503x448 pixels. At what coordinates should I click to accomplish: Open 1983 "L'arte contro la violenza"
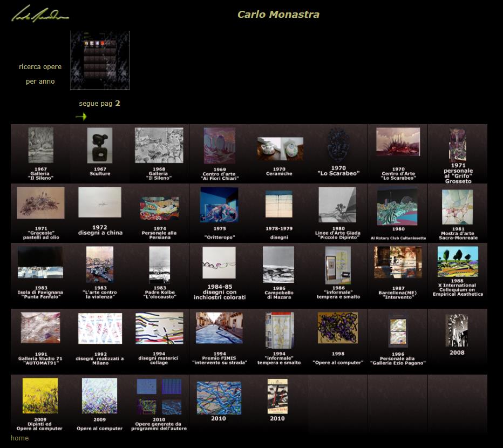coord(100,264)
